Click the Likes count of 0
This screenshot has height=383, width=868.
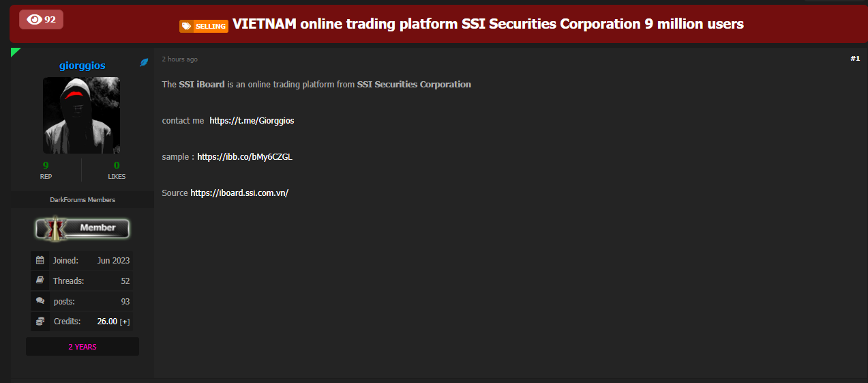coord(117,165)
